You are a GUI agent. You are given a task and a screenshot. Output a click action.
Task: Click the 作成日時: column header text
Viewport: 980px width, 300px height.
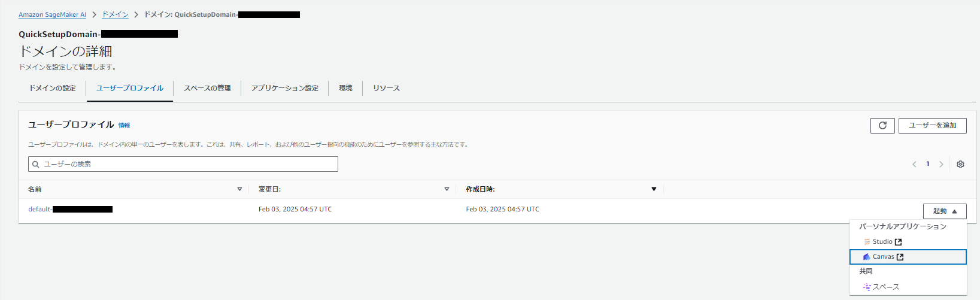480,189
